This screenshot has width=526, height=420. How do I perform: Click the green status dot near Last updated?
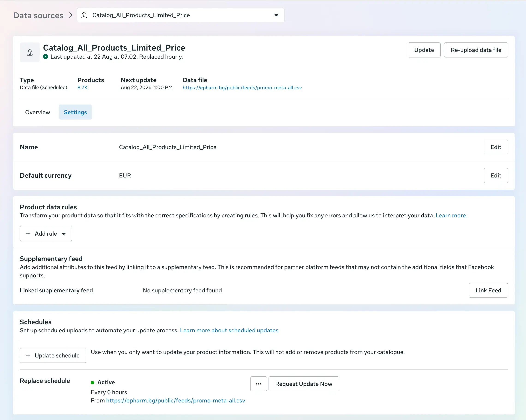[45, 57]
